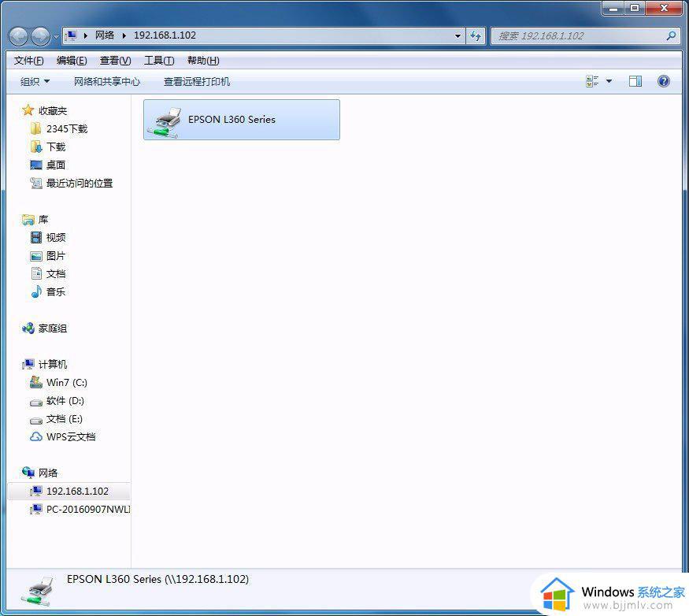
Task: Click the blue help question mark icon
Action: [664, 81]
